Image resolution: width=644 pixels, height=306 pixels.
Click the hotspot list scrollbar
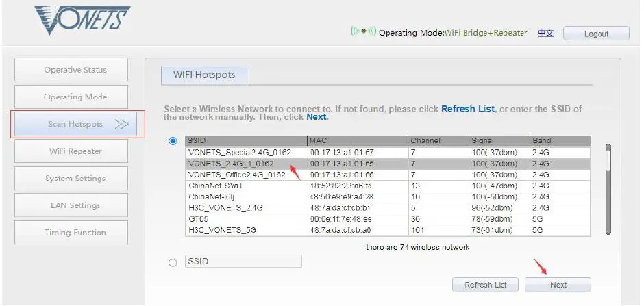(608, 189)
